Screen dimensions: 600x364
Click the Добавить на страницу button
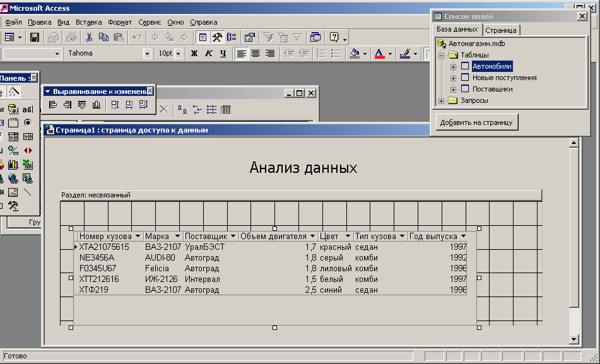coord(476,122)
